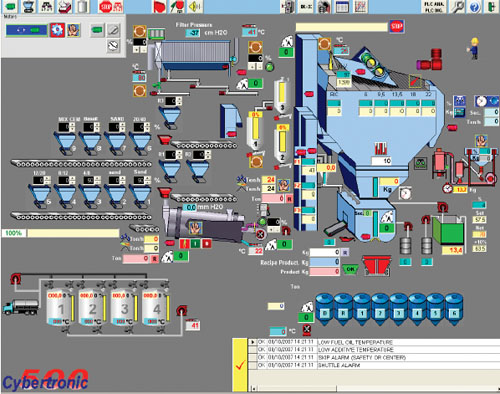500x394 pixels.
Task: Click the pencil edit icon in Motors panel
Action: [113, 31]
